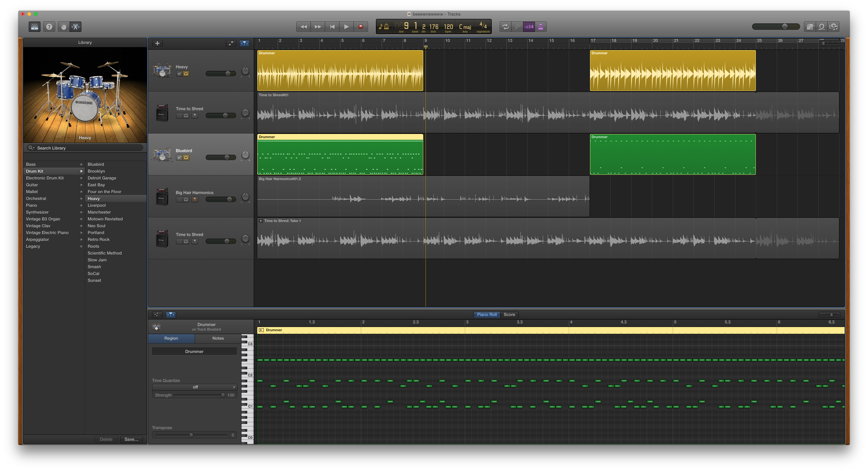Toggle the Cycle loop button

[x=505, y=27]
